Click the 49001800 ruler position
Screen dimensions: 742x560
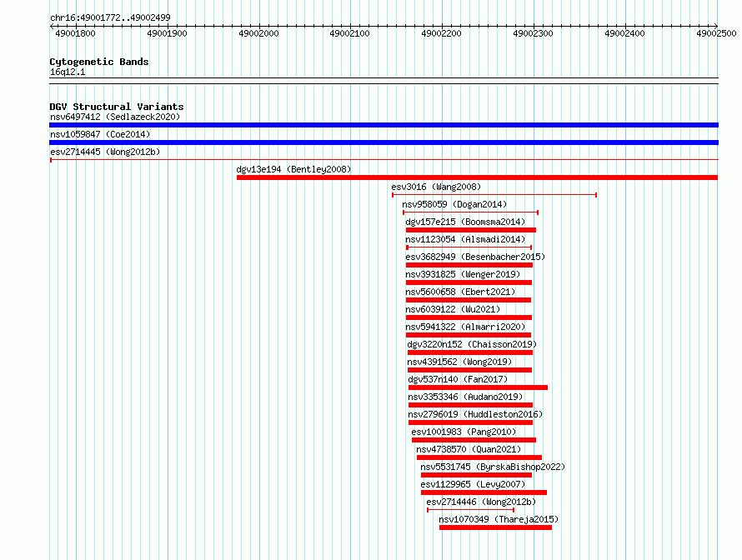click(x=75, y=33)
